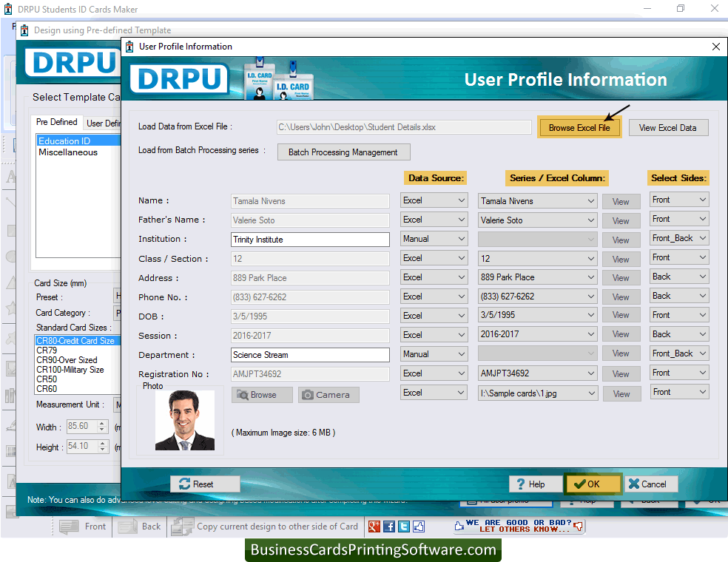The height and width of the screenshot is (562, 728).
Task: Open the '889 Park Place' Excel column dropdown
Action: tap(537, 277)
